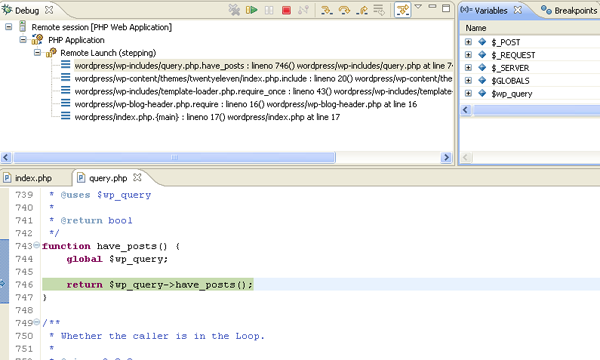The image size is (600, 360).
Task: Select the PHP Application tree item
Action: [76, 40]
